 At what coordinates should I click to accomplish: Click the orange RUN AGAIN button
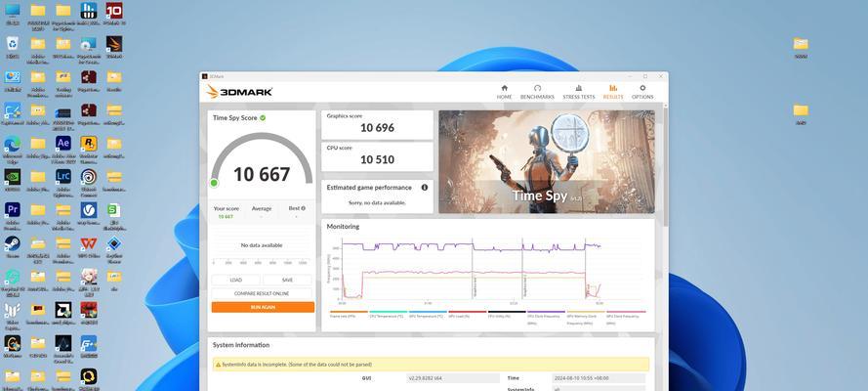click(x=263, y=307)
